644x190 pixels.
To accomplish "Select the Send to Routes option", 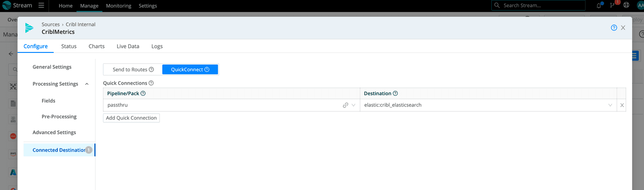I will point(133,69).
